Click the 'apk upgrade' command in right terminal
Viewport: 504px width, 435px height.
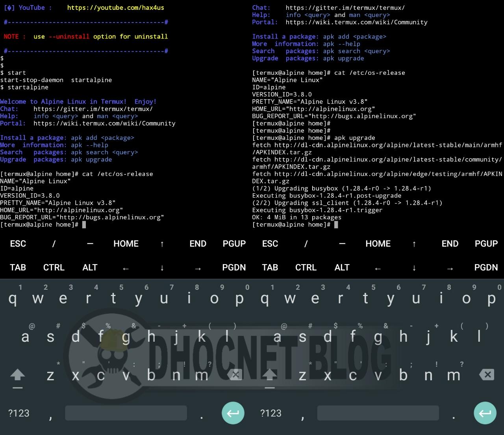tap(355, 138)
